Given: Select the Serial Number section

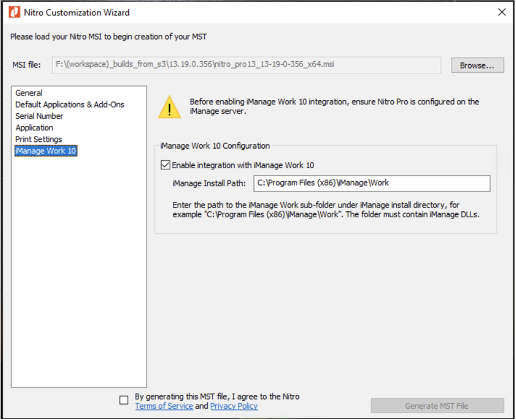Looking at the screenshot, I should pos(40,116).
